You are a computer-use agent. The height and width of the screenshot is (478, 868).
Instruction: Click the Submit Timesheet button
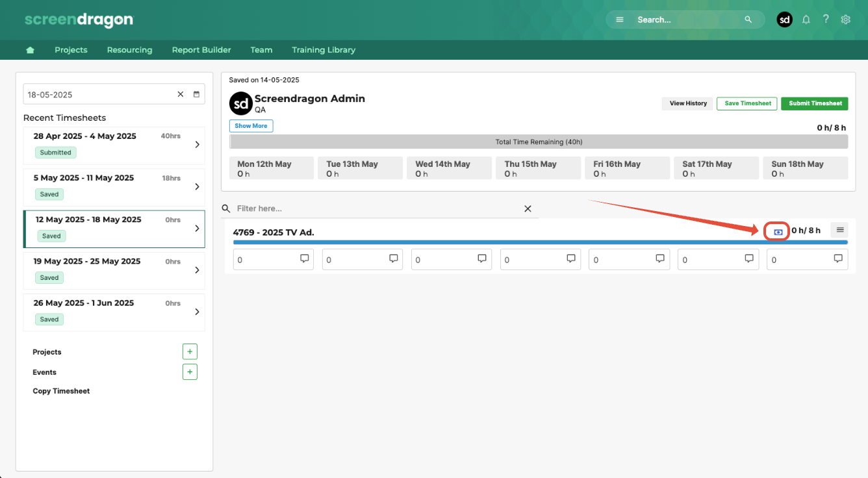coord(815,103)
